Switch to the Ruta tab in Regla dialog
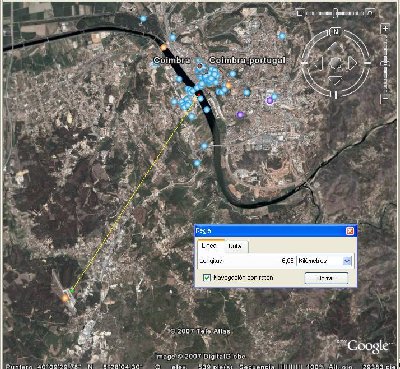Screen dimensions: 400x369 (236, 246)
